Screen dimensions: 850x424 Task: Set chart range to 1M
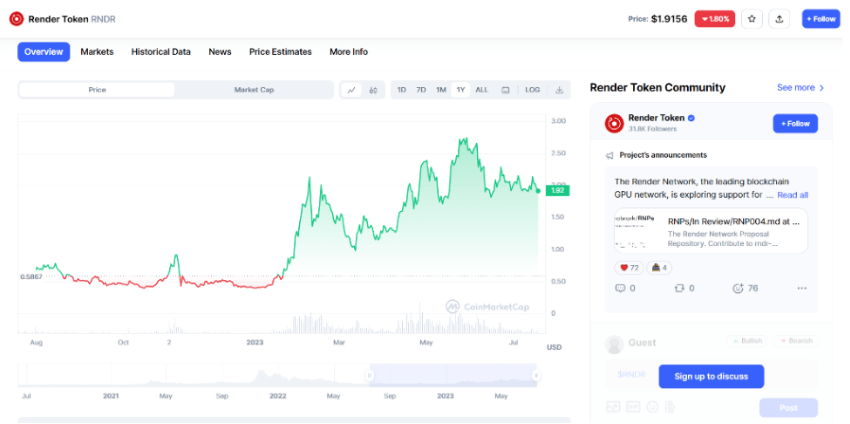pos(441,90)
